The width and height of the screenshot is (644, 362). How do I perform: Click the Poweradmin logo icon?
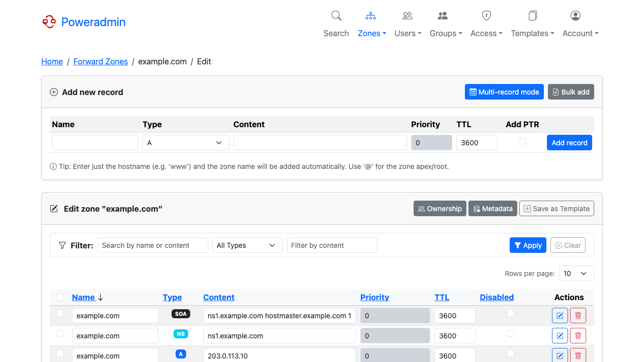point(49,22)
